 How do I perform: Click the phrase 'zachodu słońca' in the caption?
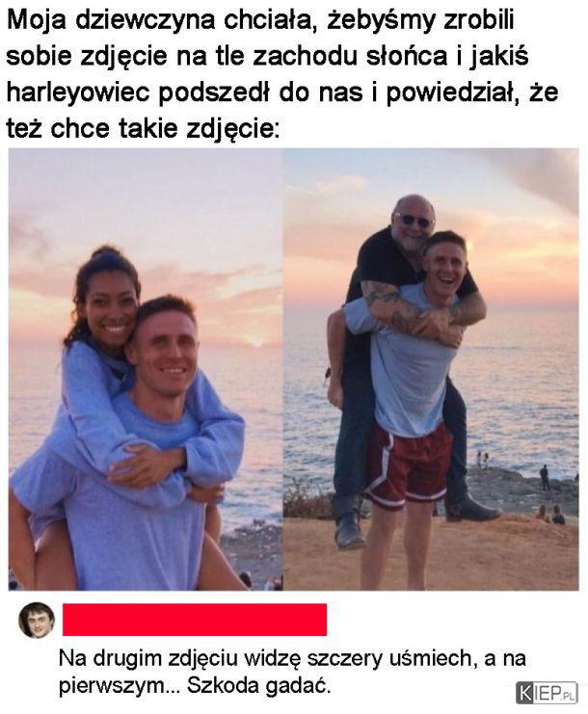point(350,57)
